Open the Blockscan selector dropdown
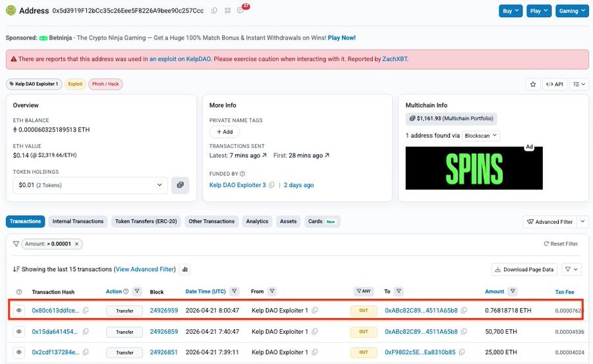Screen dimensions: 593x364 pos(480,136)
